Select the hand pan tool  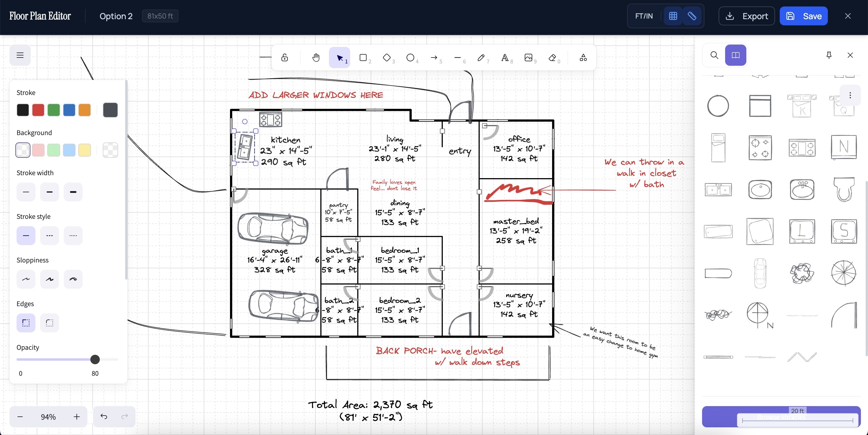[x=316, y=57]
